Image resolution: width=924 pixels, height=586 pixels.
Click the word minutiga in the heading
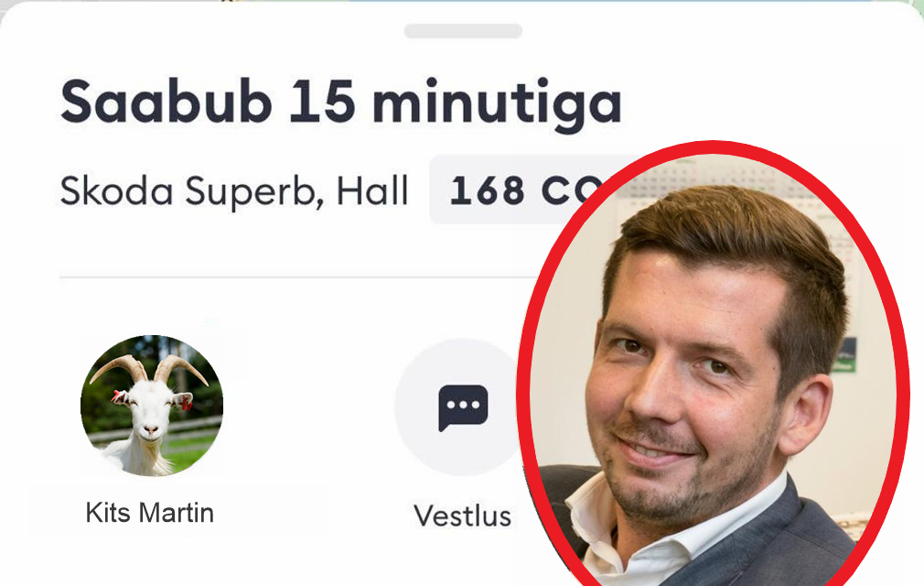click(x=498, y=105)
